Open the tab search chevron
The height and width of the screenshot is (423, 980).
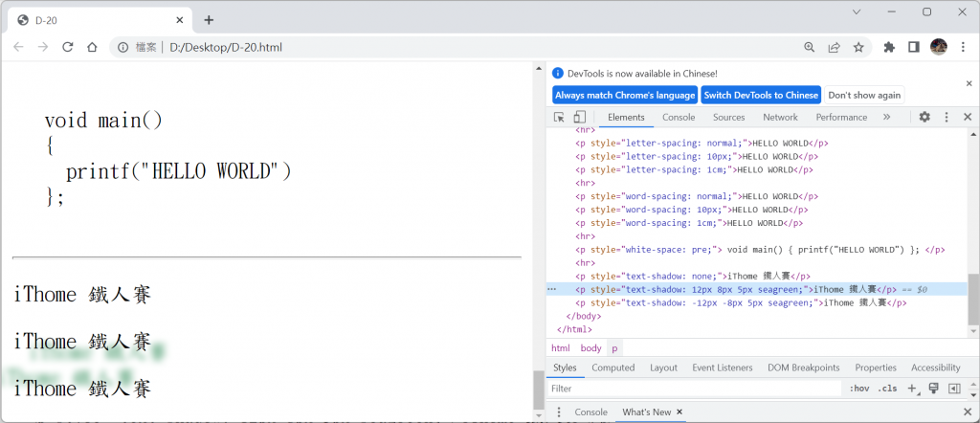tap(857, 11)
